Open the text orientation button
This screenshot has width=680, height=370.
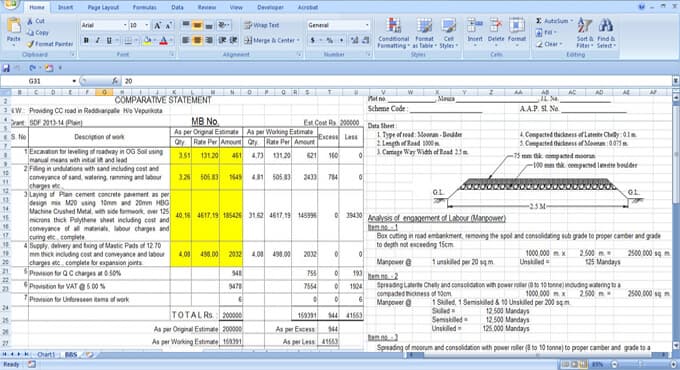[223, 25]
